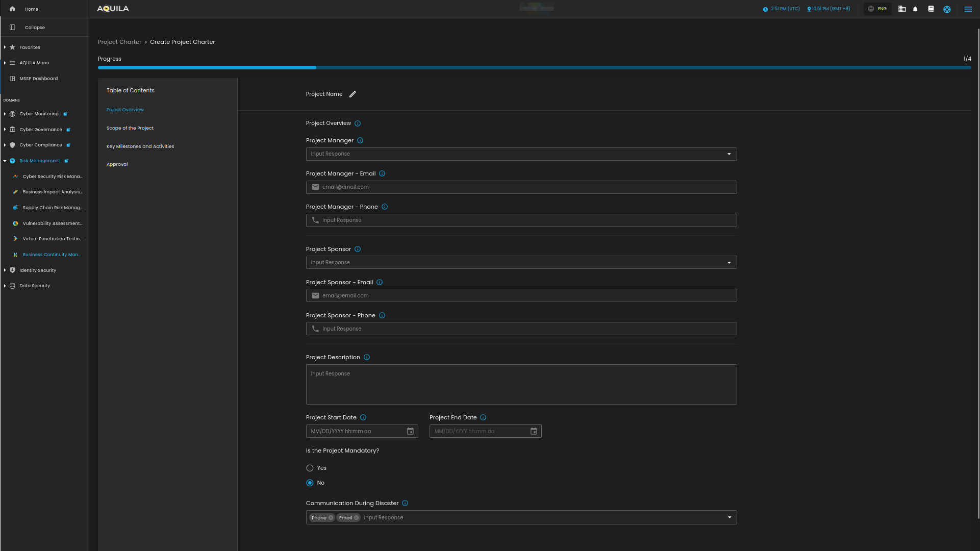Click the calendar icon for Project Start Date

pyautogui.click(x=410, y=432)
